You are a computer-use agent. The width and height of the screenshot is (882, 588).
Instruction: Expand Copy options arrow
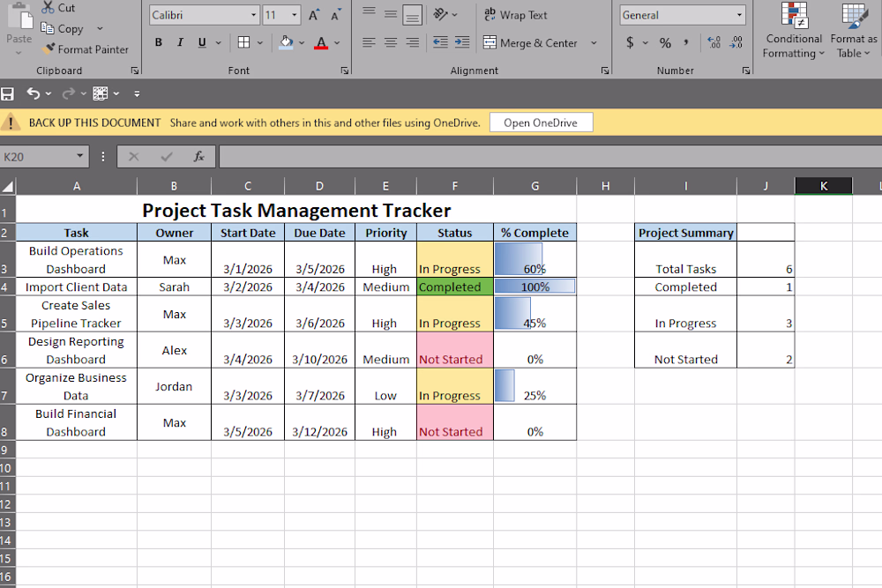pyautogui.click(x=101, y=29)
